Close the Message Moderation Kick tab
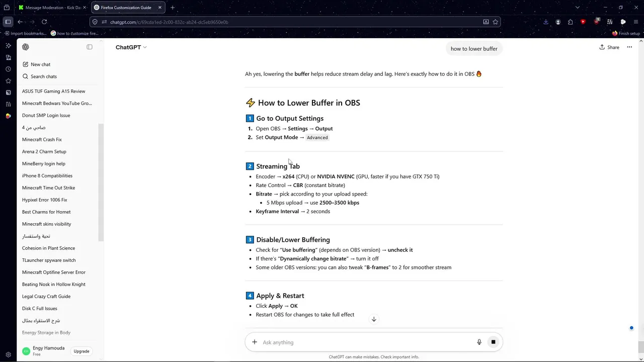The height and width of the screenshot is (362, 644). [85, 8]
